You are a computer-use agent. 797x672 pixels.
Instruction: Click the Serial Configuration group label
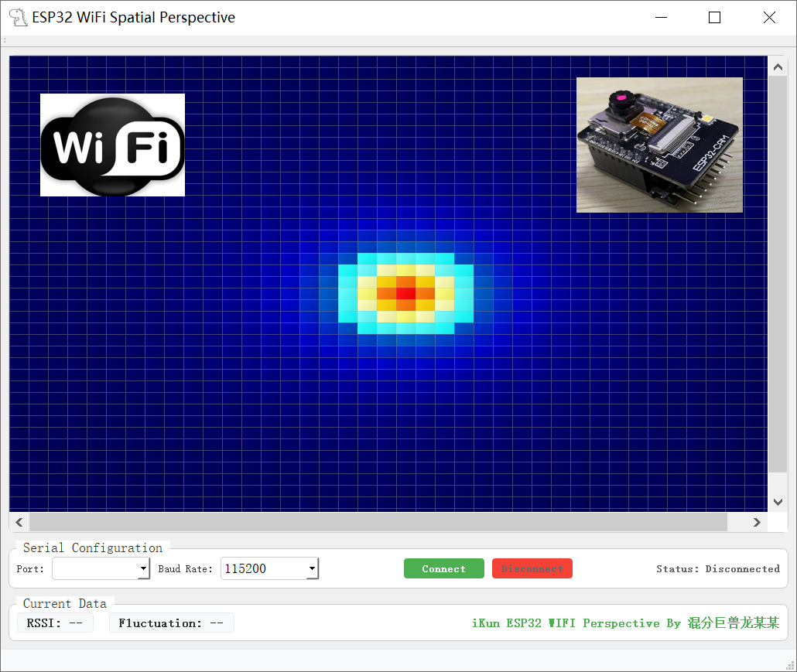click(x=93, y=547)
